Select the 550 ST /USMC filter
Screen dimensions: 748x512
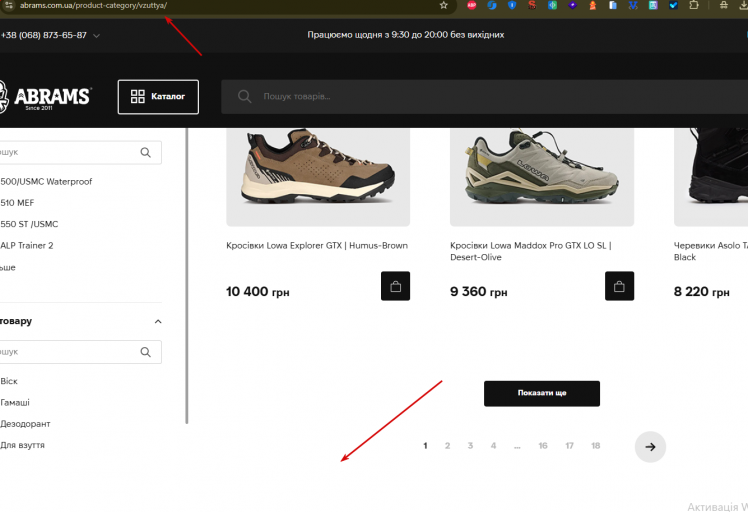point(29,224)
